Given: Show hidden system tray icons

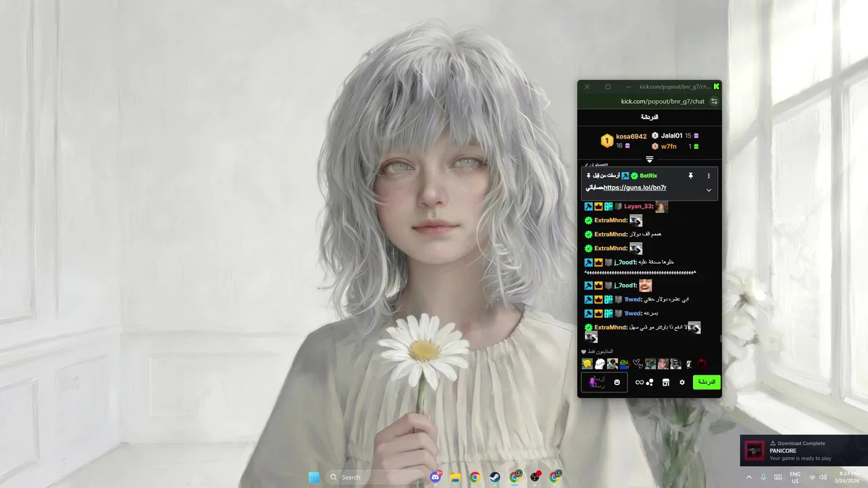Looking at the screenshot, I should [749, 477].
